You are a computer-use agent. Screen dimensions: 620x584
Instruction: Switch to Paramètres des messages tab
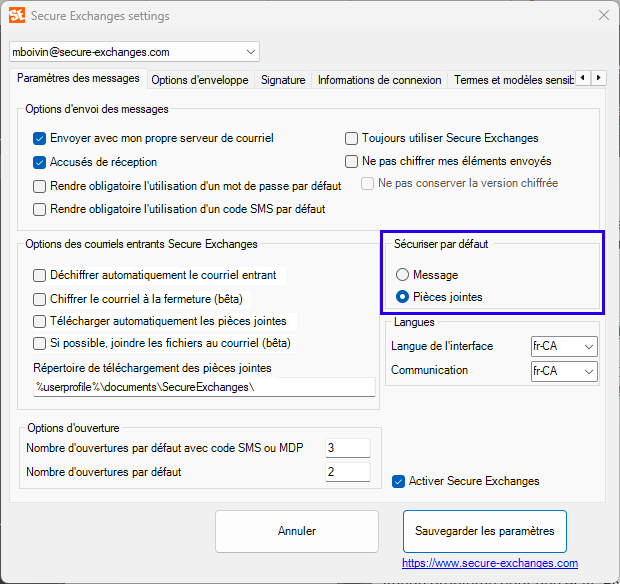pyautogui.click(x=78, y=78)
